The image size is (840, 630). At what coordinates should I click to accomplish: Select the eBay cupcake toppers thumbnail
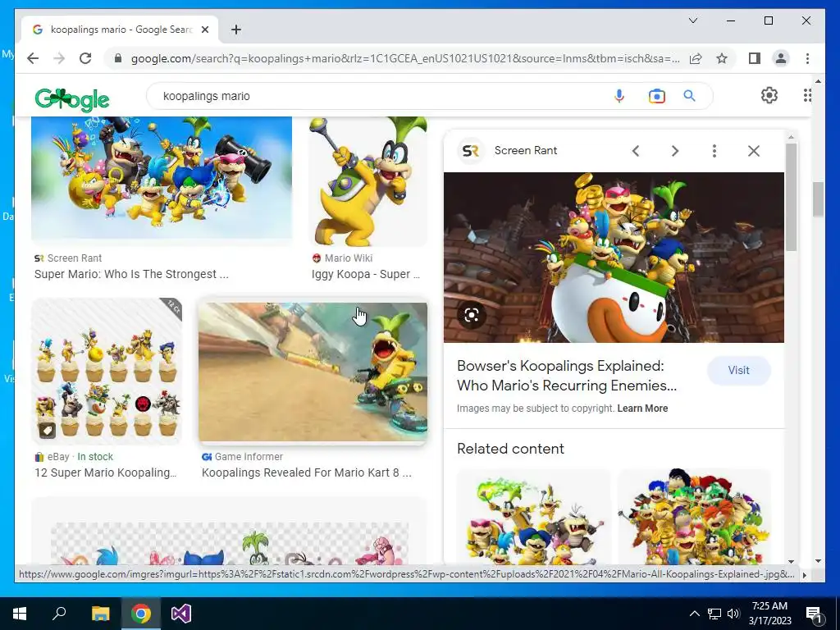(107, 371)
